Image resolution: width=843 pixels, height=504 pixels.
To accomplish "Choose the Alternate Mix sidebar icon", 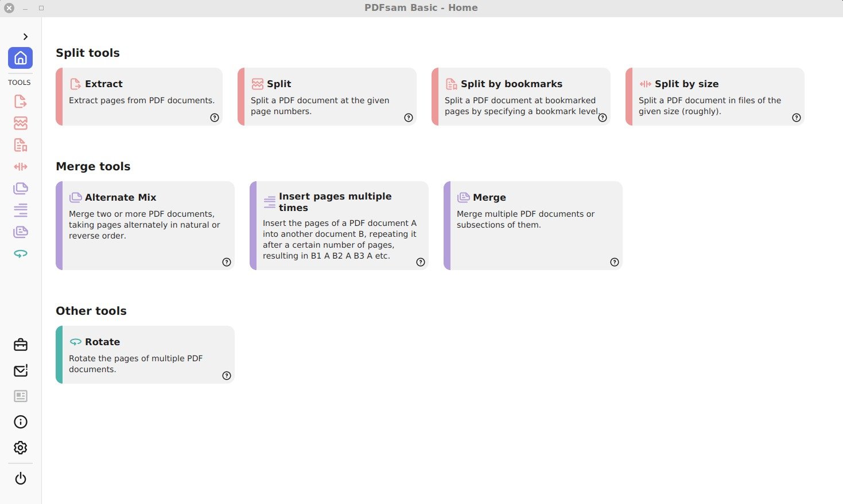I will pos(20,188).
